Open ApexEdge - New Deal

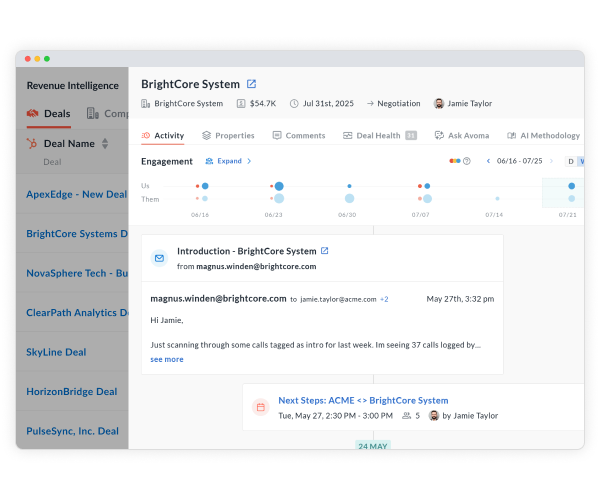pos(77,194)
